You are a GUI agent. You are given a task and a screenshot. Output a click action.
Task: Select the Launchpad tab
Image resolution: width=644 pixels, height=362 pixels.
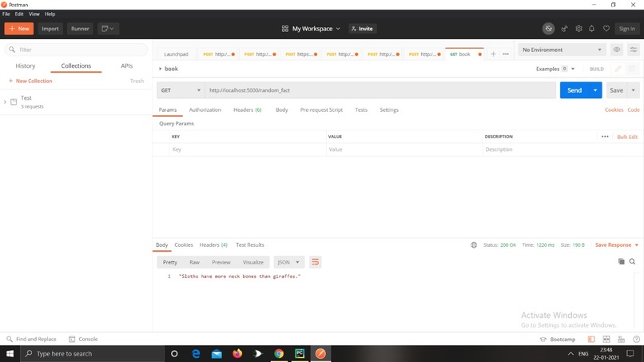click(176, 54)
